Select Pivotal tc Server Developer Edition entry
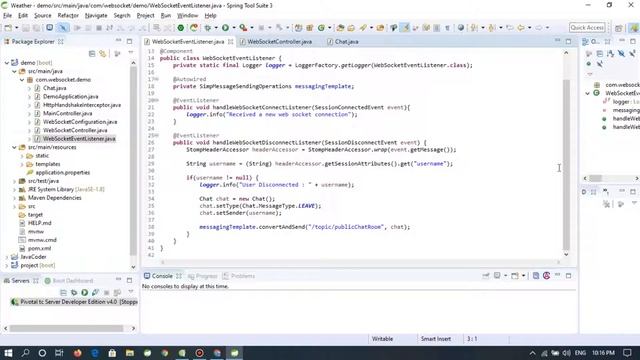The image size is (640, 360). 74,302
